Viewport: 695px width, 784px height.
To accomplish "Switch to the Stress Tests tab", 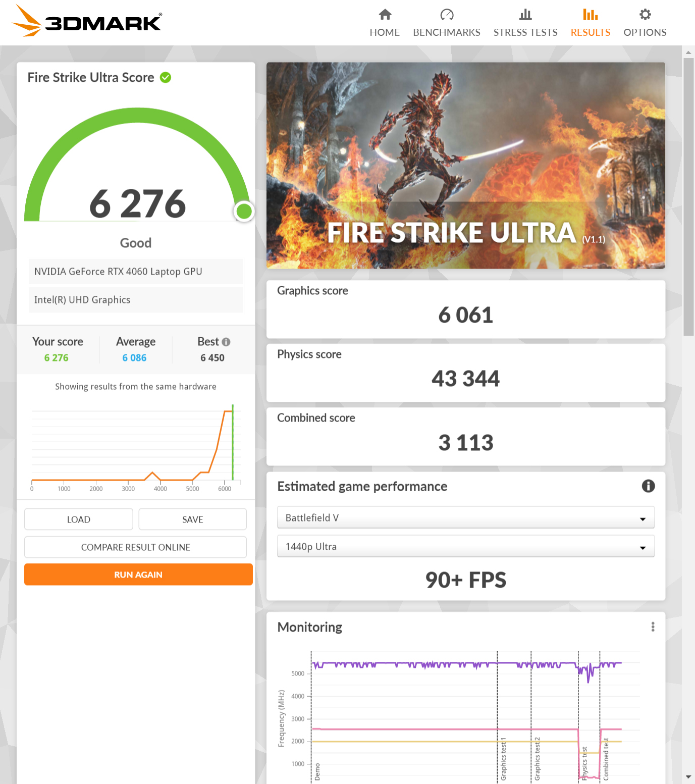I will [x=525, y=32].
